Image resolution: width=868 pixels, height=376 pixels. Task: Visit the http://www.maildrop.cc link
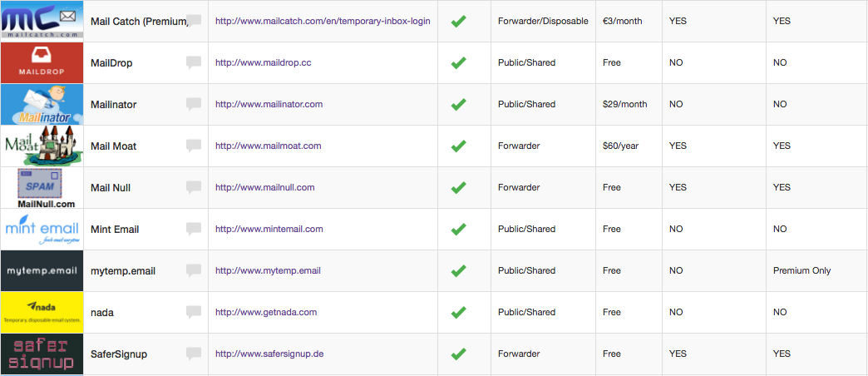tap(264, 62)
